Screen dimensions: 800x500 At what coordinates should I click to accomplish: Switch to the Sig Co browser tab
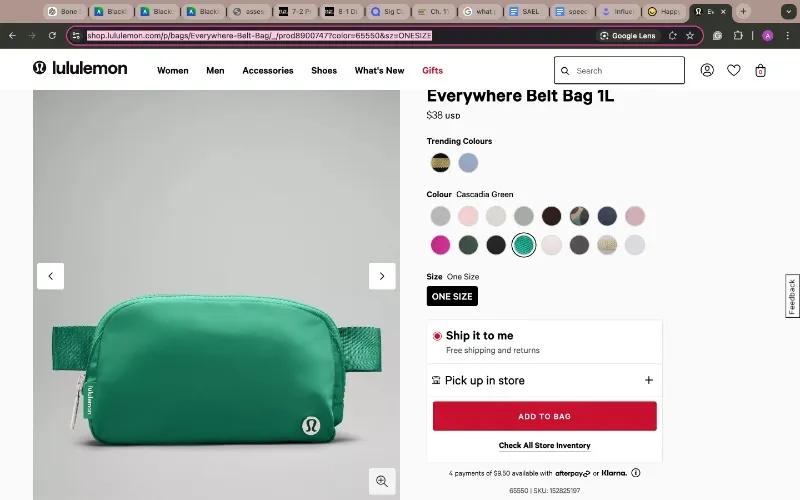(x=388, y=11)
